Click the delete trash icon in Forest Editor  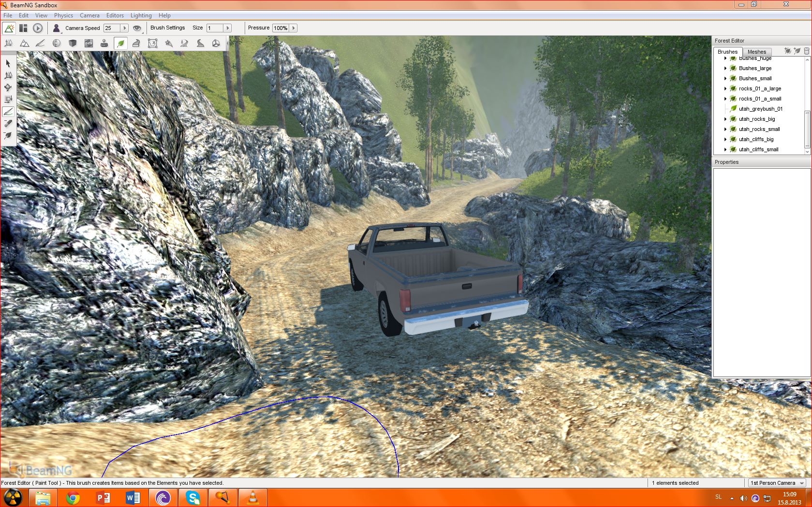point(806,51)
